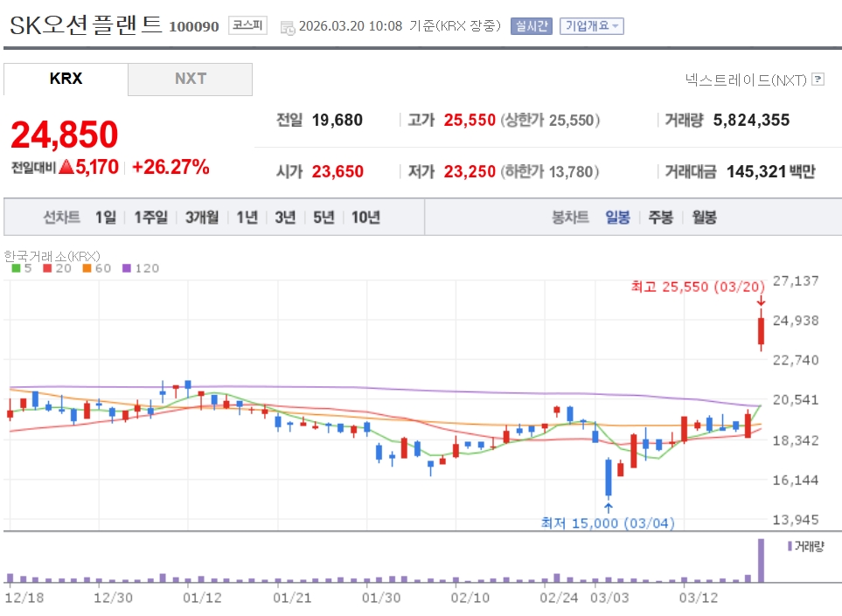Select the 1년 line chart period
The height and width of the screenshot is (616, 842).
coord(247,218)
